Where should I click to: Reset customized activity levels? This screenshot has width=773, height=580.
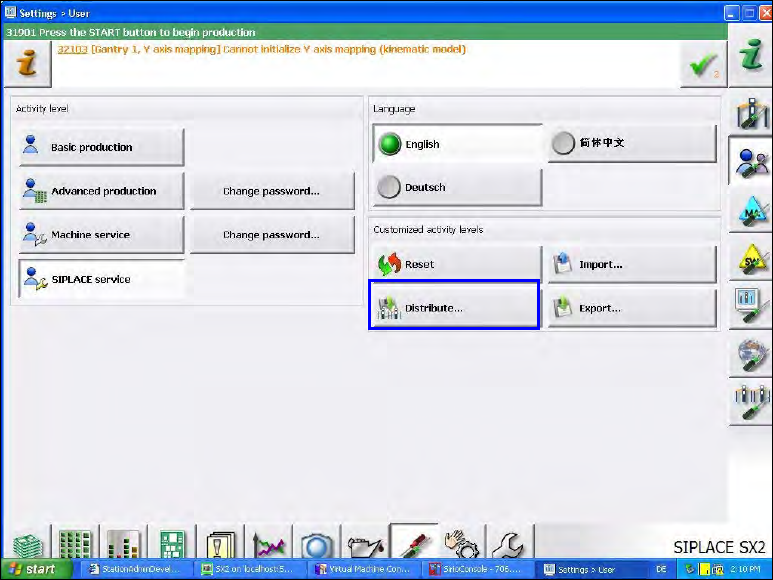pyautogui.click(x=457, y=264)
